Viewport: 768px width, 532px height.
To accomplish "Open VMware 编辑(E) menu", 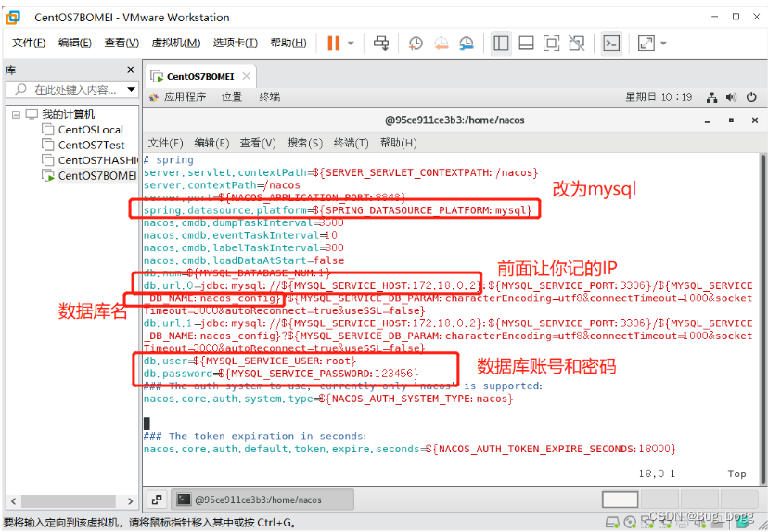I will pyautogui.click(x=74, y=43).
